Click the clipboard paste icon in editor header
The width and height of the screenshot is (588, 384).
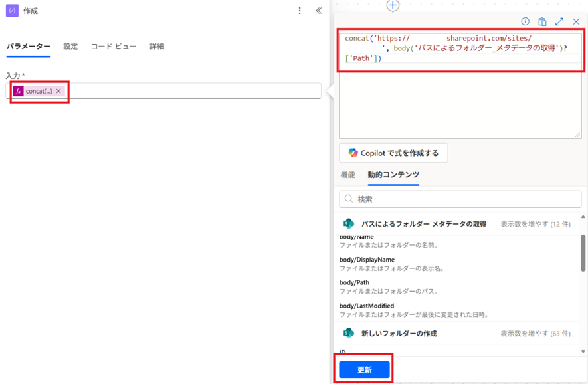(542, 21)
